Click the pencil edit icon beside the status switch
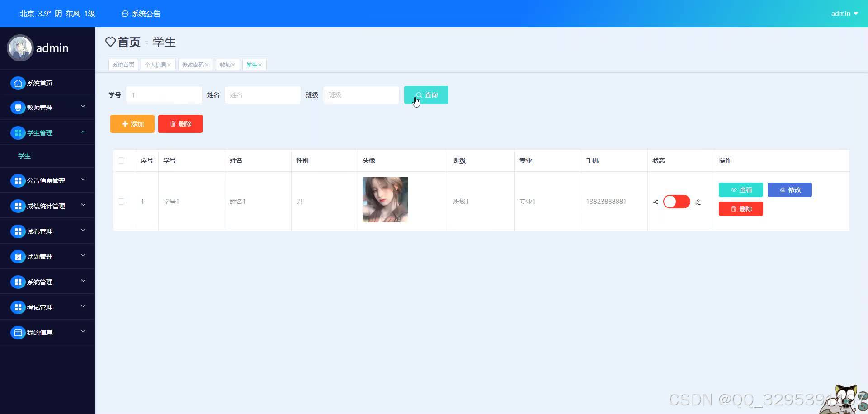 click(x=698, y=202)
